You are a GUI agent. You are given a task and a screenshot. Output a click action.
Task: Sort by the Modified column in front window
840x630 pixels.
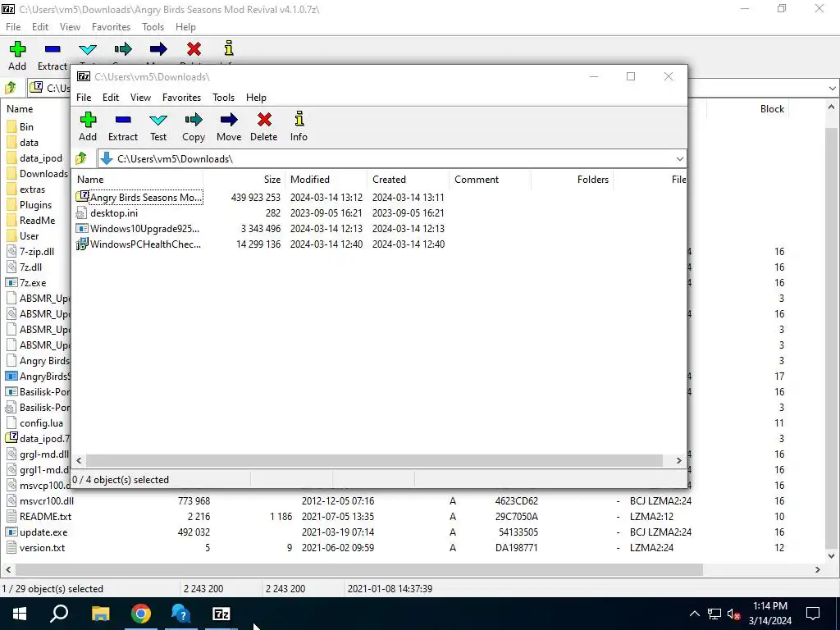(x=326, y=180)
